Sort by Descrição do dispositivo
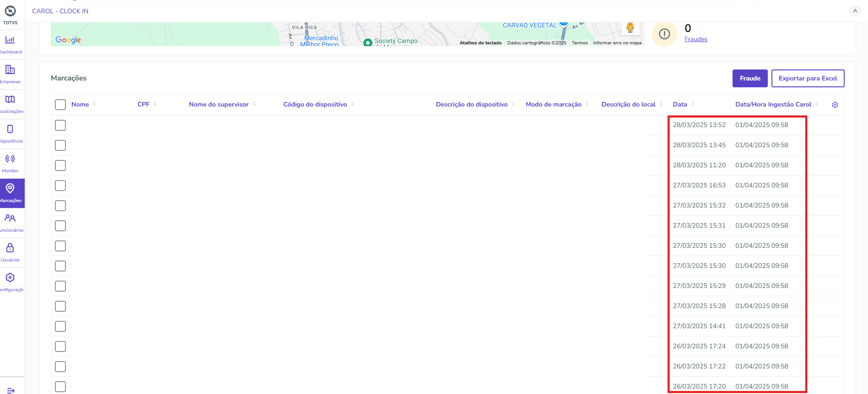 tap(513, 104)
